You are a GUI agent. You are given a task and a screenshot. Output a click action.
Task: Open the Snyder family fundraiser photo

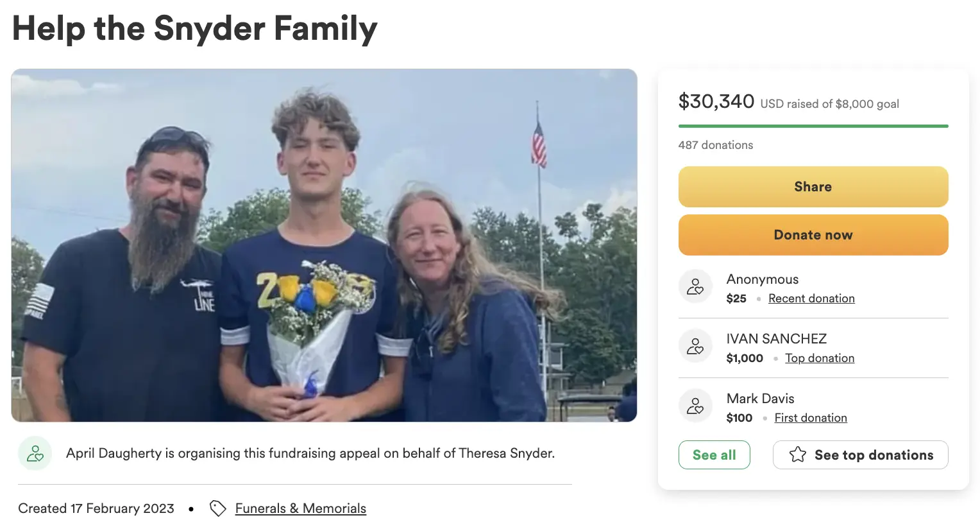(x=324, y=245)
